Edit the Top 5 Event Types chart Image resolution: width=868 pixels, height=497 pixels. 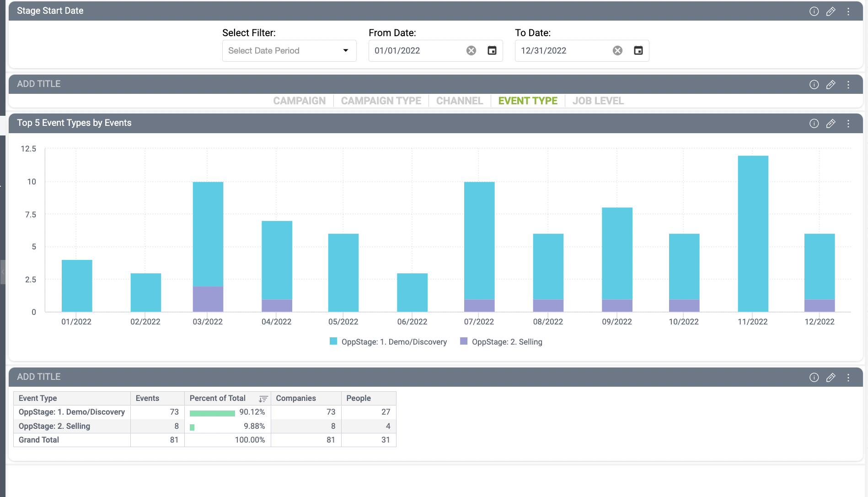click(831, 124)
